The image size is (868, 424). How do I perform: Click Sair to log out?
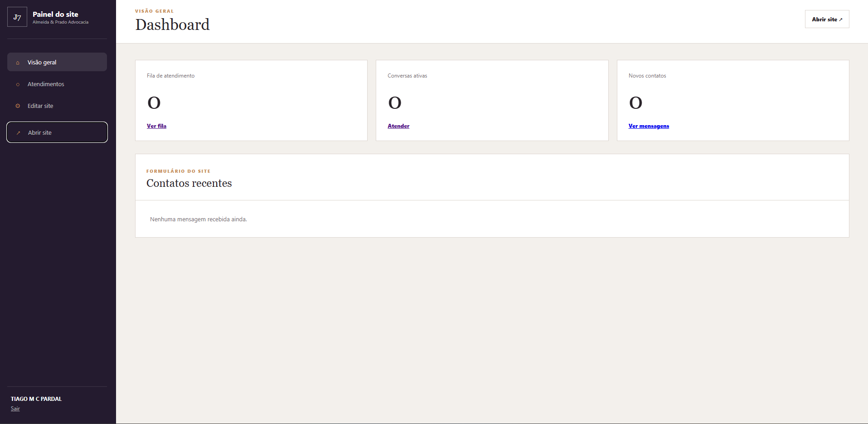coord(15,409)
